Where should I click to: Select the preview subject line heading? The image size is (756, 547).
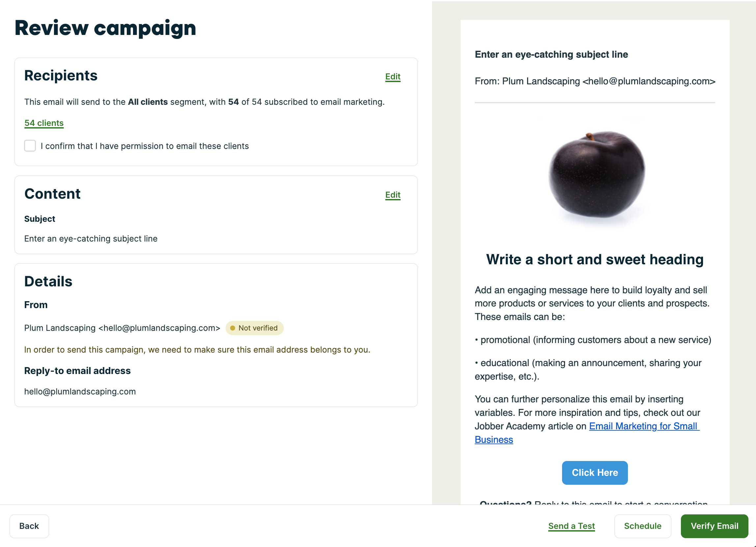click(551, 54)
